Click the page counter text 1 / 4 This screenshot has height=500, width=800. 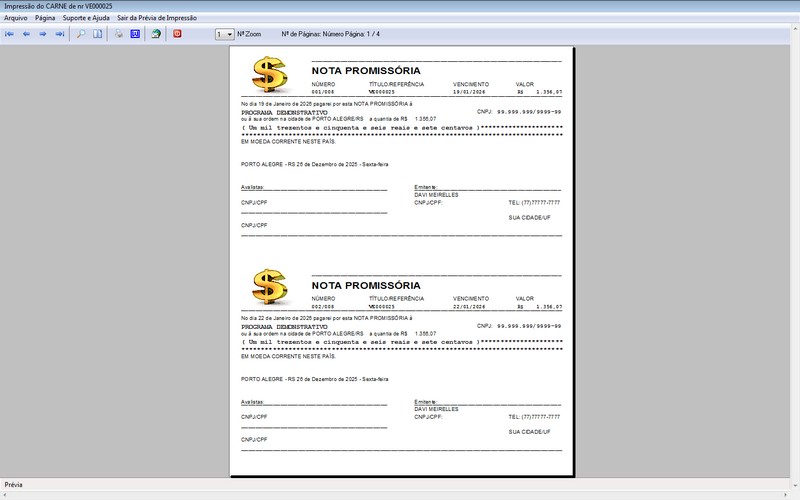373,34
